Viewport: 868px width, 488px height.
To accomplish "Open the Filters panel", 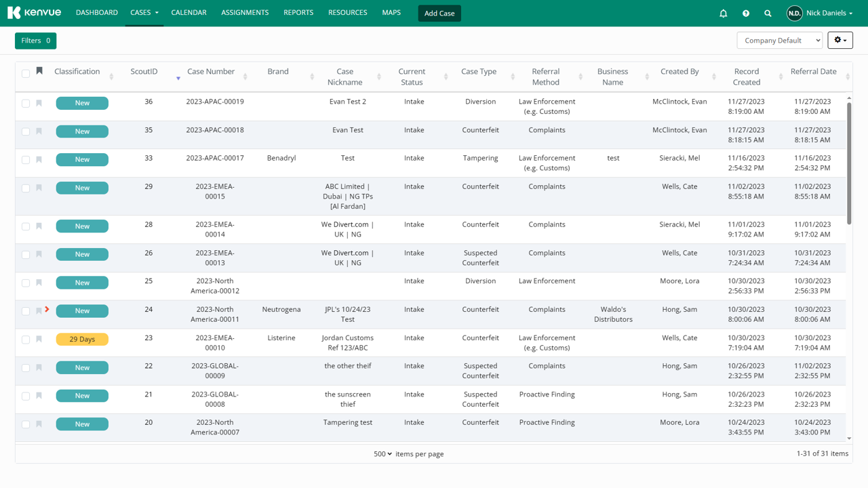I will click(35, 41).
